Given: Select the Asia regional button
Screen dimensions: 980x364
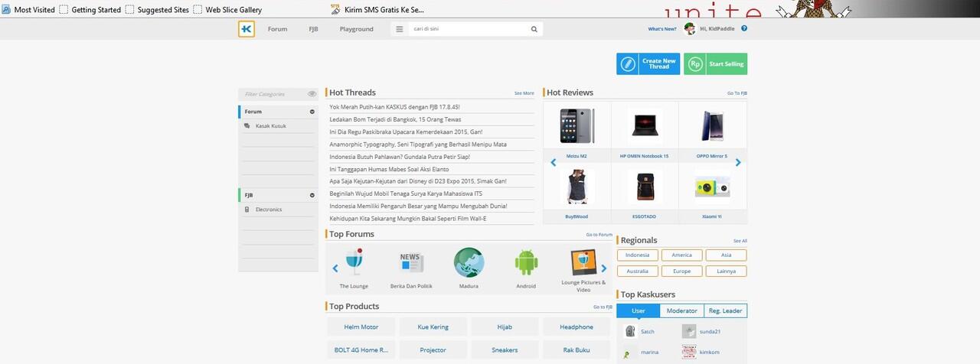Looking at the screenshot, I should (x=726, y=255).
